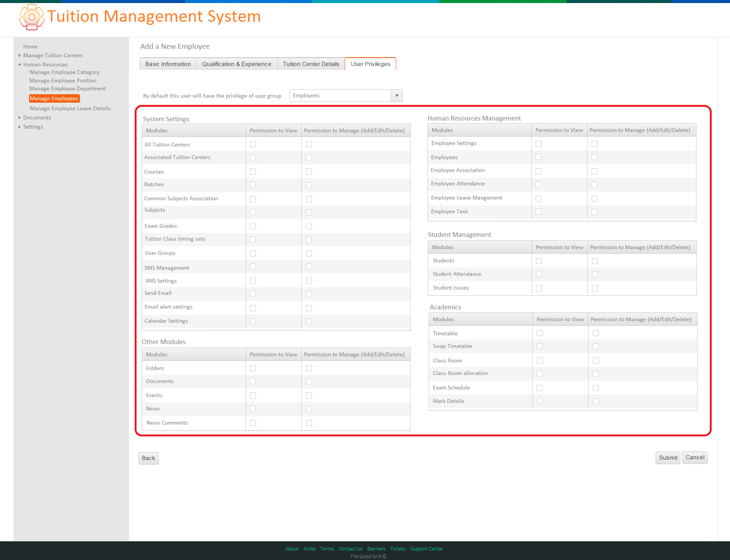Screen dimensions: 730x560
Task: Collapse the Human Resources tree arrow
Action: (x=19, y=64)
